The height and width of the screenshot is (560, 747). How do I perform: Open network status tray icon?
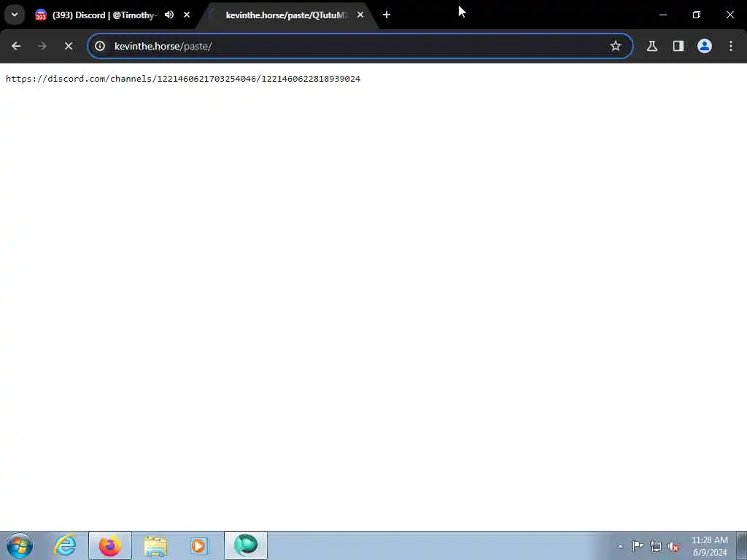pyautogui.click(x=656, y=546)
